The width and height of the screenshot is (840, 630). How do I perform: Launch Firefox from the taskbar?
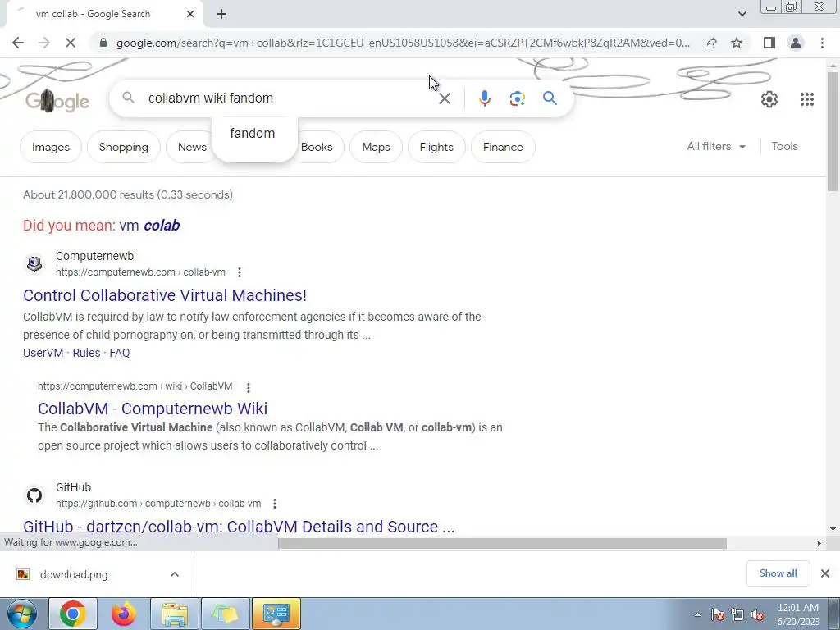(x=123, y=614)
